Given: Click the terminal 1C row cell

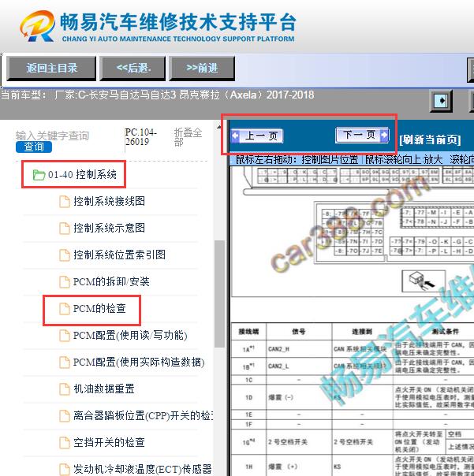Looking at the screenshot, I should (x=249, y=380).
